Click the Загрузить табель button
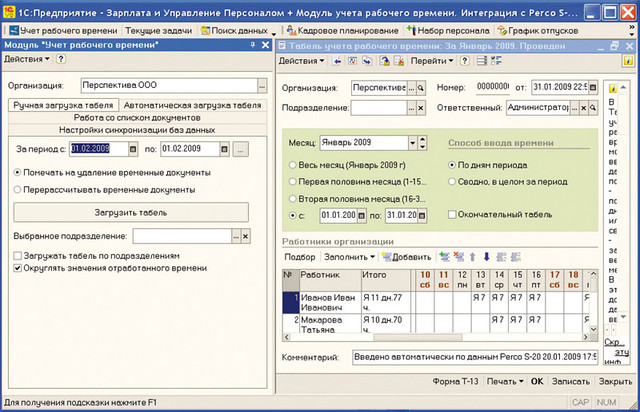This screenshot has height=412, width=640. 131,212
